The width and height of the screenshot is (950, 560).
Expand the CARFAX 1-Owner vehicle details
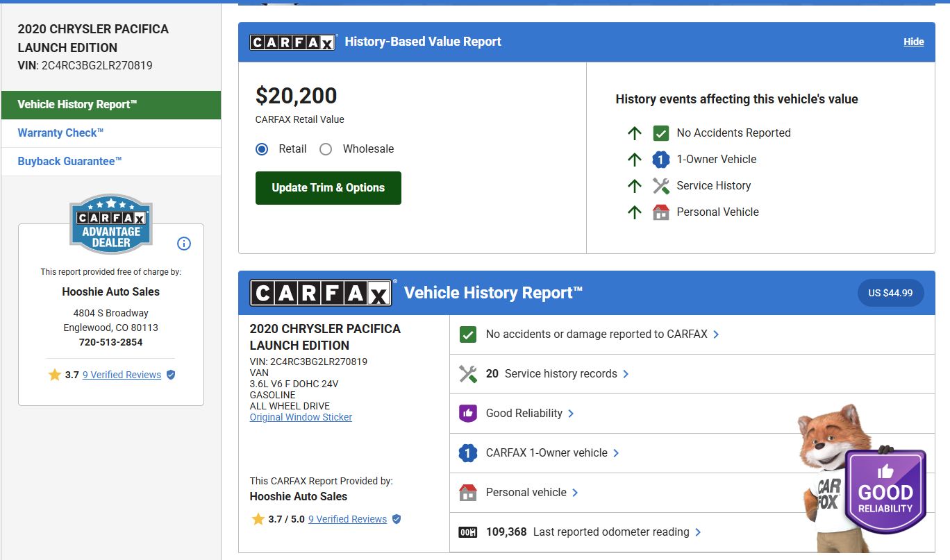click(x=616, y=453)
